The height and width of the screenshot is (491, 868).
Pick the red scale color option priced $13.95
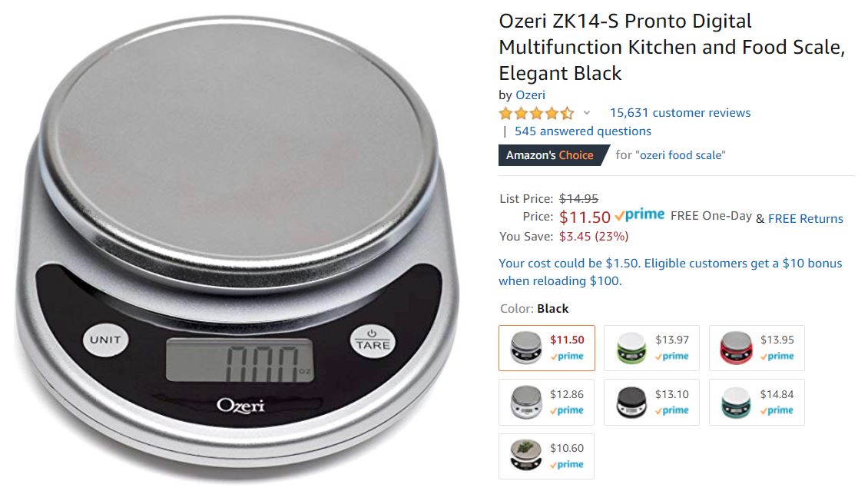pyautogui.click(x=757, y=347)
